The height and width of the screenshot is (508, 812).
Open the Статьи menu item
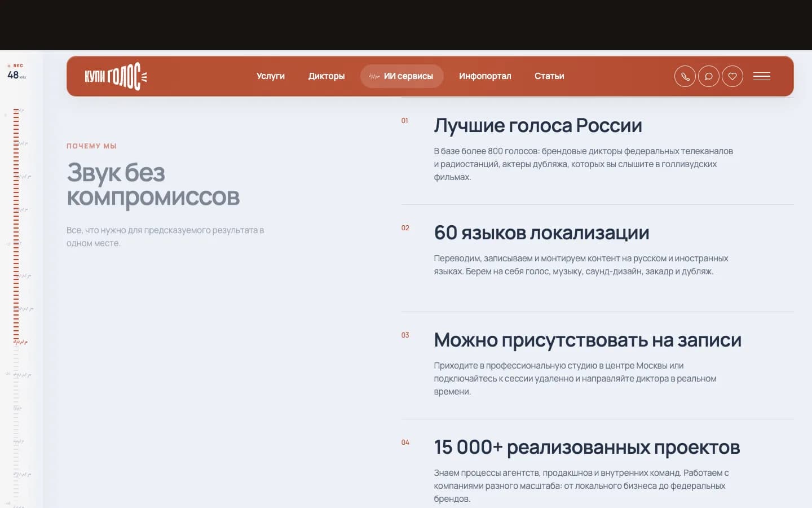pyautogui.click(x=549, y=76)
